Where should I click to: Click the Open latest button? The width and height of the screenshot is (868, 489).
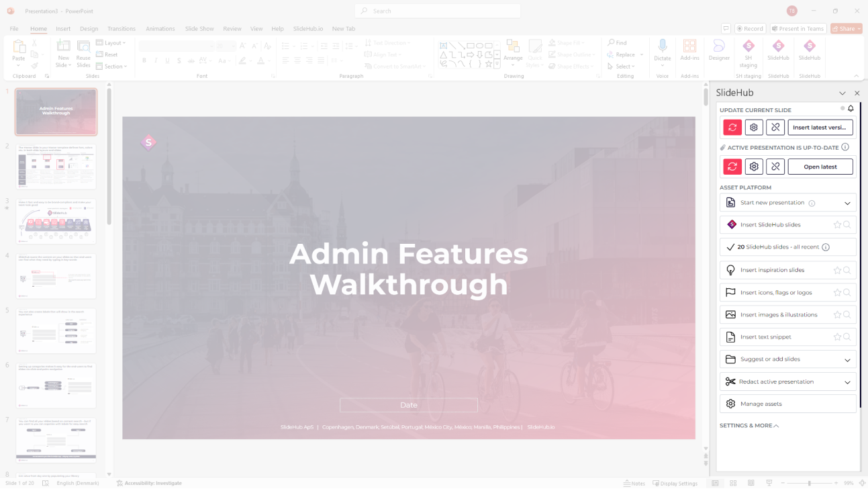820,166
